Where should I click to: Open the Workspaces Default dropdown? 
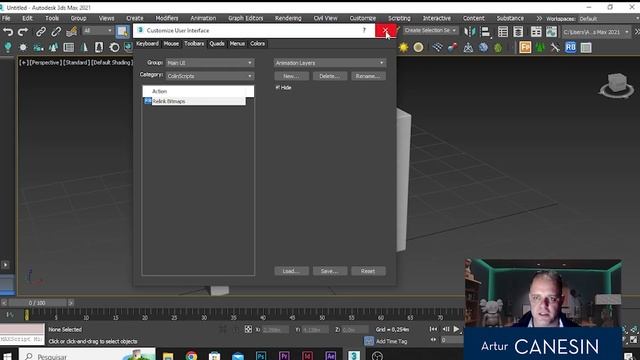click(x=608, y=19)
